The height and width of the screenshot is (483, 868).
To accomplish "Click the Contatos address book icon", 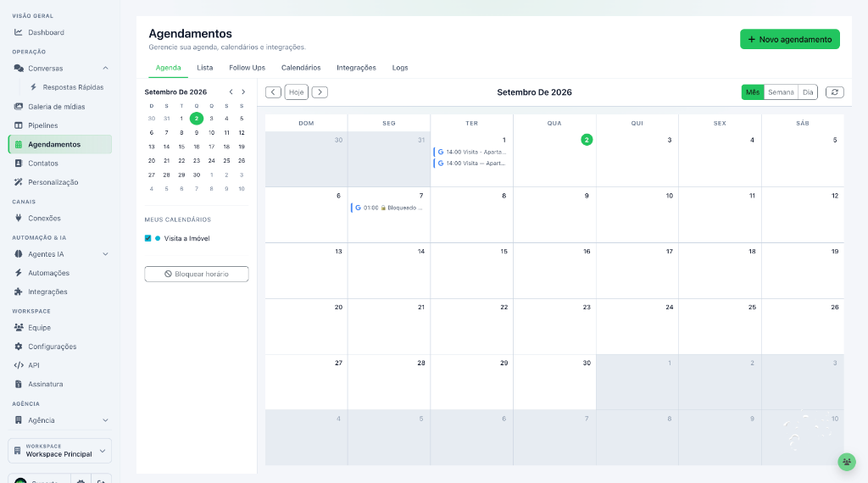I will tap(19, 164).
